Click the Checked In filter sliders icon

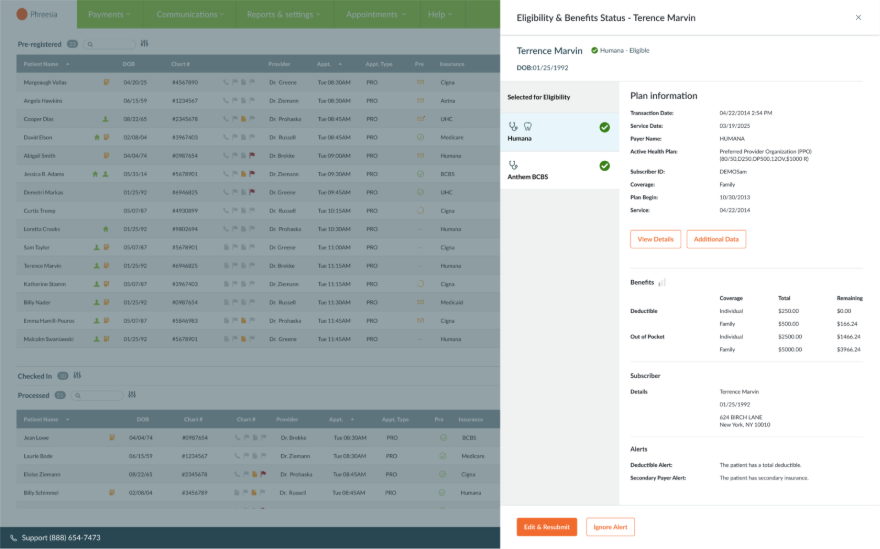[x=77, y=376]
